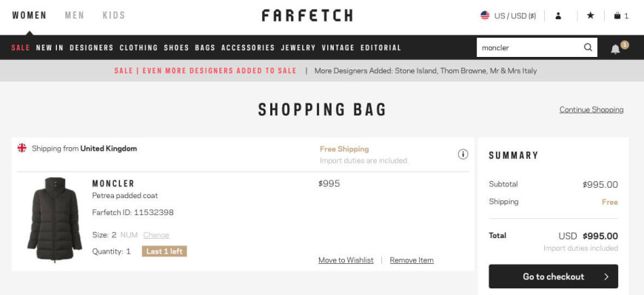Click the FARFETCH logo
Image resolution: width=644 pixels, height=295 pixels.
[x=306, y=16]
